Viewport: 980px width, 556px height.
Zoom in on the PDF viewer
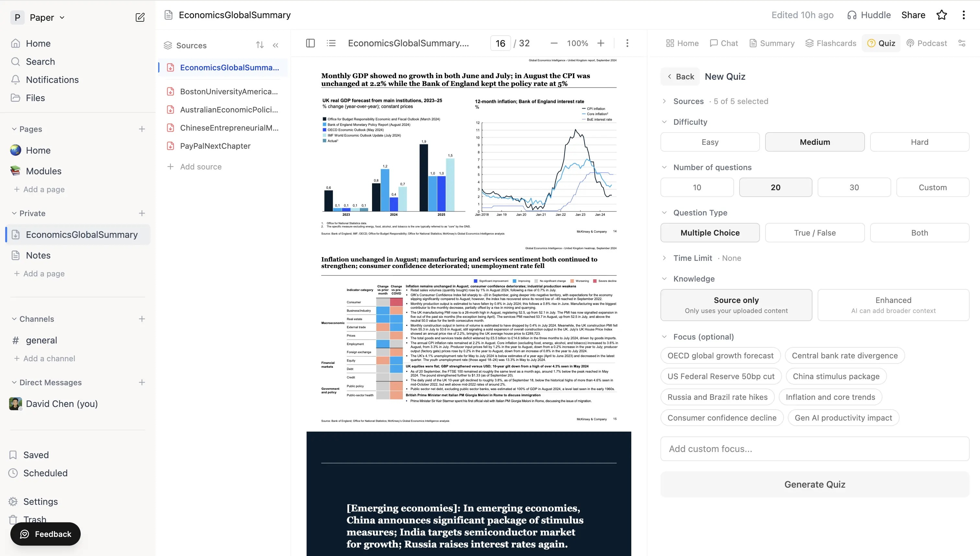(601, 43)
